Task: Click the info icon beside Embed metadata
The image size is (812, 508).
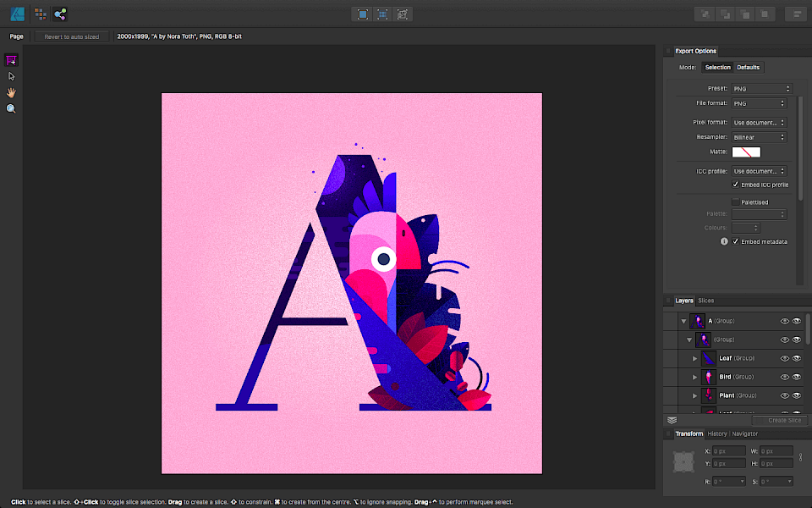Action: pyautogui.click(x=724, y=241)
